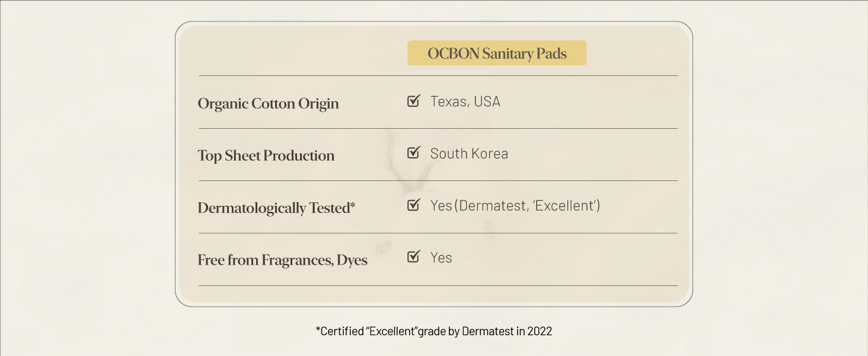
Task: Check the box next to Yes (Dermatest, 'Excellent')
Action: 413,205
